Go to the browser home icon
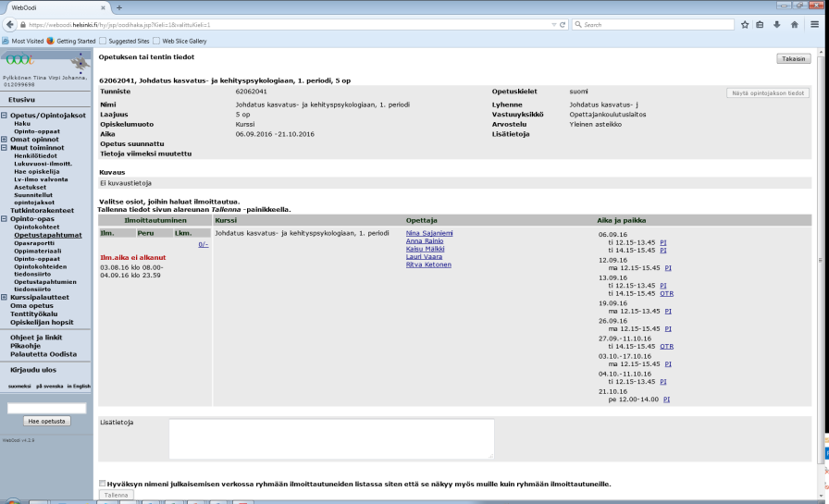Image resolution: width=829 pixels, height=504 pixels. click(794, 24)
